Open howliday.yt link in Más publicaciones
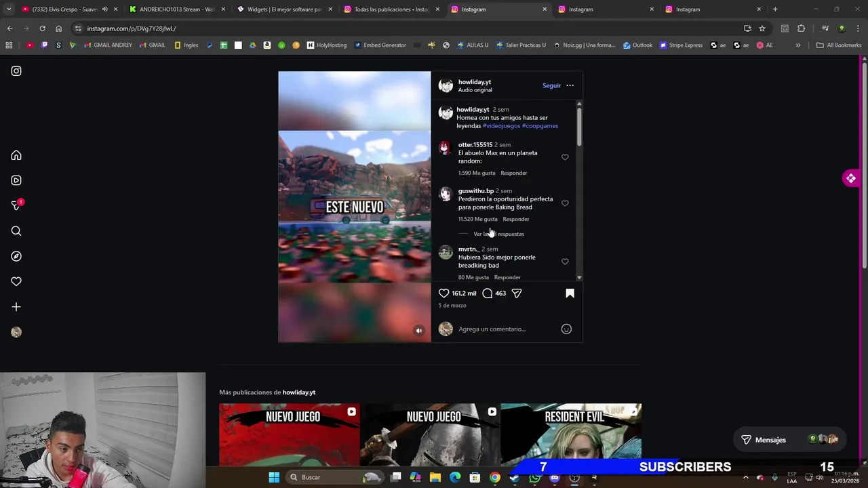This screenshot has height=488, width=868. pyautogui.click(x=298, y=392)
